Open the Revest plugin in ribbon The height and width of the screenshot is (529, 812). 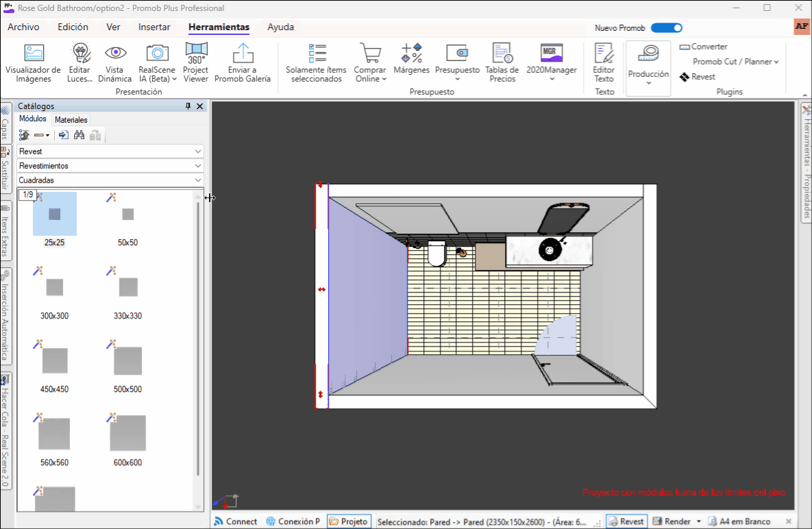tap(698, 77)
